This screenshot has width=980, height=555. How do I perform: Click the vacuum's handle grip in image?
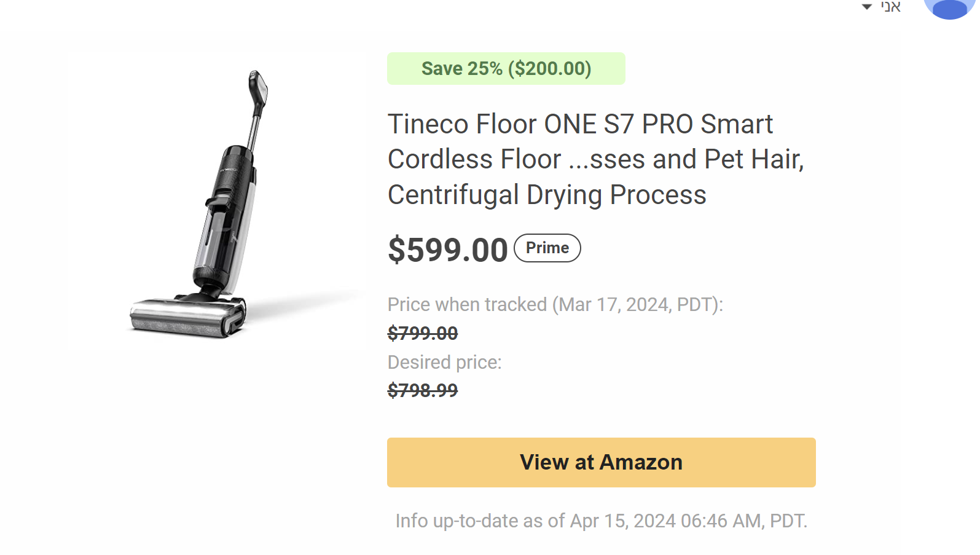[257, 86]
